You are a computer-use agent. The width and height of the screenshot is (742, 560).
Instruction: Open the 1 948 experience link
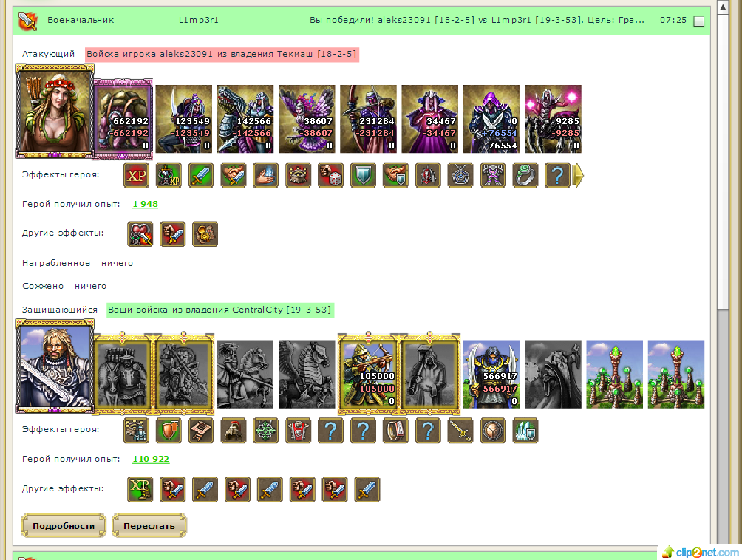(x=146, y=204)
